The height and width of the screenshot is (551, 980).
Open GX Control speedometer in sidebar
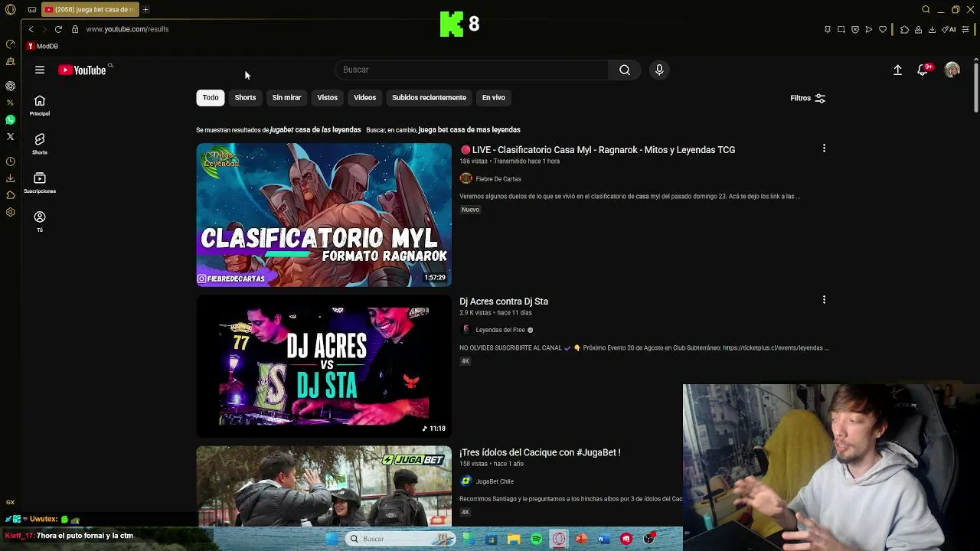pyautogui.click(x=10, y=44)
